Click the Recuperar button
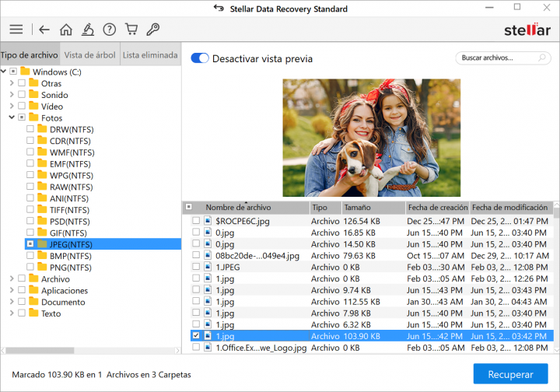Image resolution: width=560 pixels, height=392 pixels. pos(510,374)
